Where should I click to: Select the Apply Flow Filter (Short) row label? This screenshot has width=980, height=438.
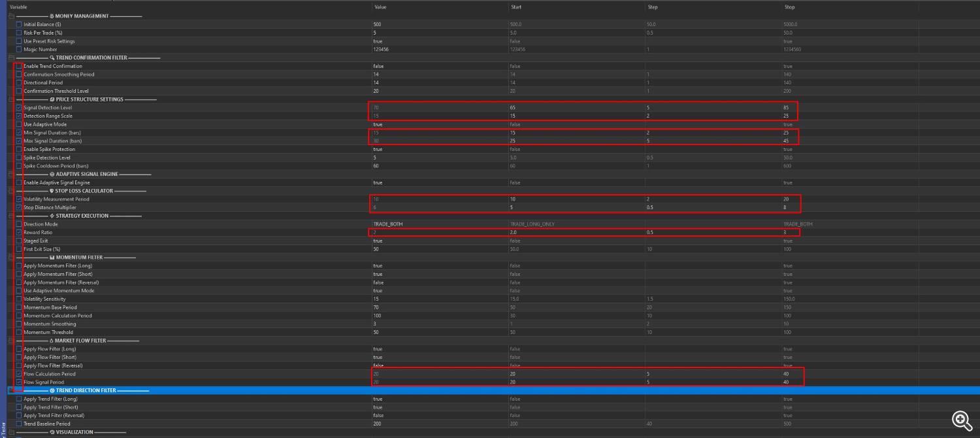[50, 357]
